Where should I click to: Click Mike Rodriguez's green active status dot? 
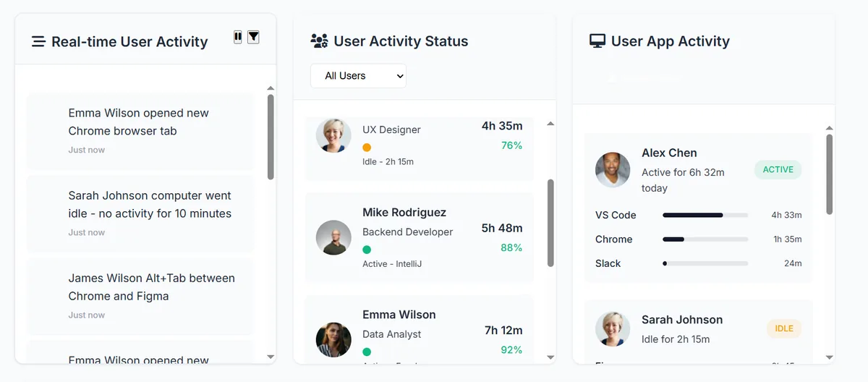[x=367, y=250]
